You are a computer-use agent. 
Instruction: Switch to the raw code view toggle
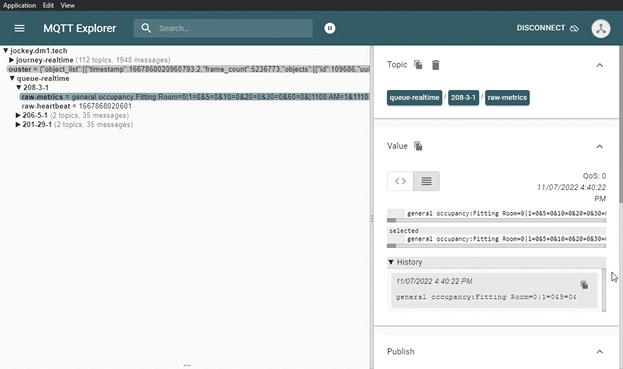coord(400,181)
